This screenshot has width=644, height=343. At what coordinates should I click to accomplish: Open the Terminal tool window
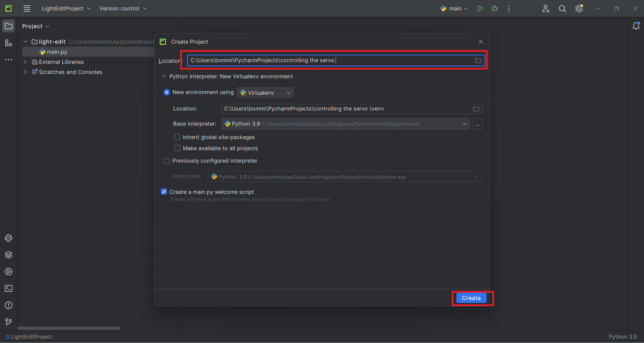click(x=8, y=289)
